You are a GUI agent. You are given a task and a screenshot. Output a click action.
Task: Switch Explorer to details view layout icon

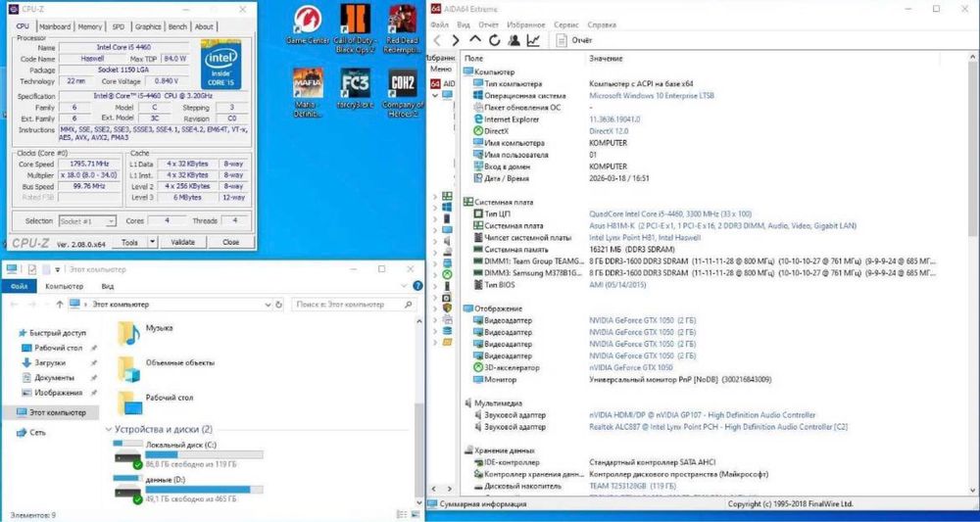[x=400, y=514]
